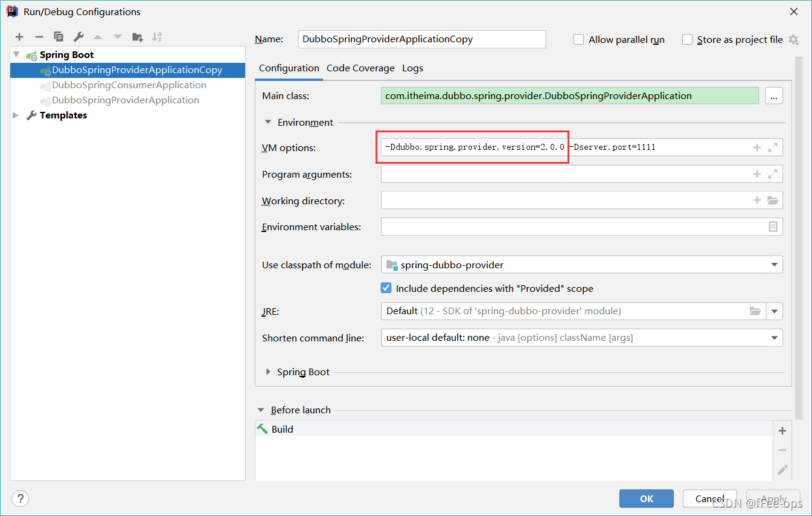Move configuration down arrow
The height and width of the screenshot is (516, 812).
coord(118,37)
